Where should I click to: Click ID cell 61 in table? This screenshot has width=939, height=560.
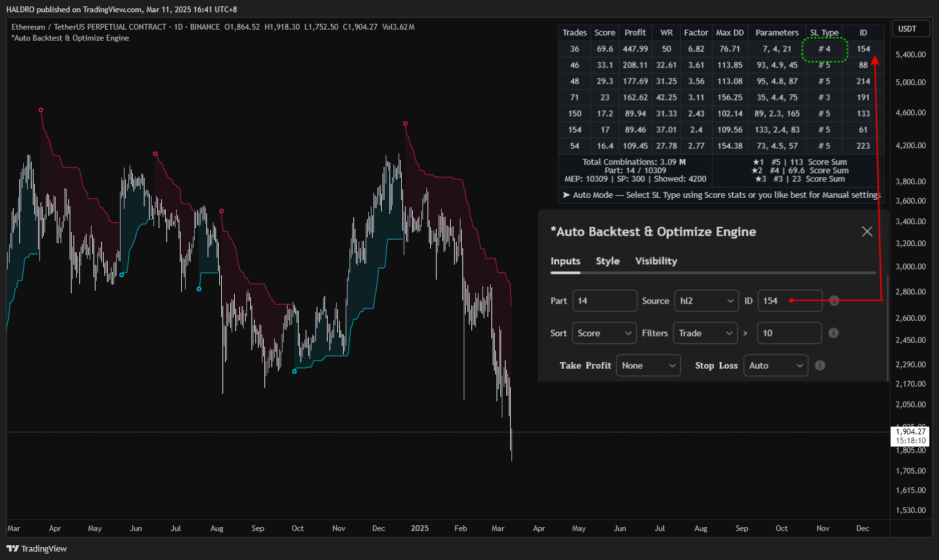point(864,130)
